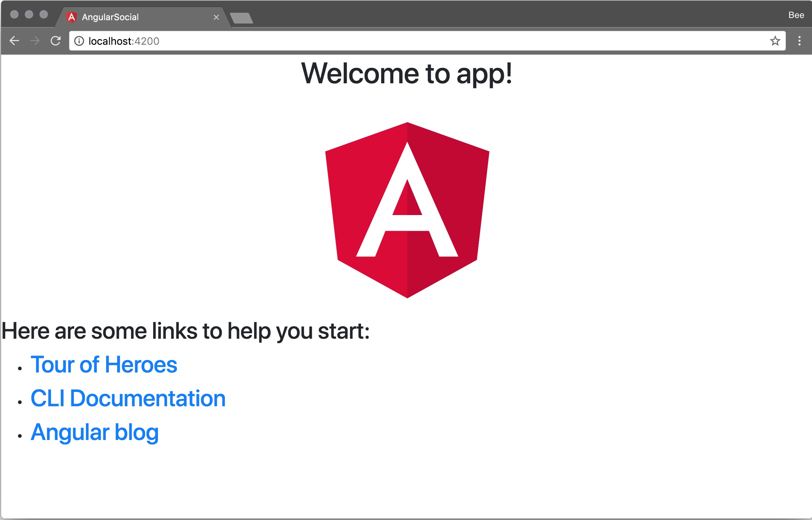Reload the localhost page
The width and height of the screenshot is (812, 520).
pos(55,41)
